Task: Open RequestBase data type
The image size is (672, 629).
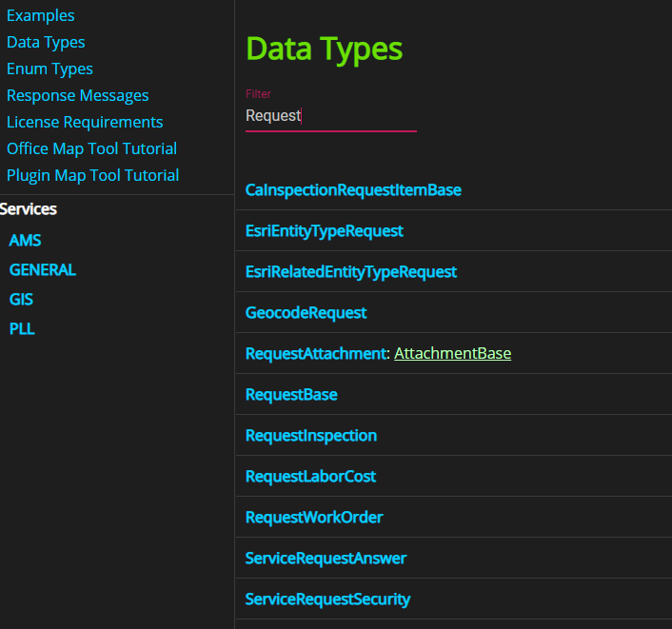Action: (291, 395)
